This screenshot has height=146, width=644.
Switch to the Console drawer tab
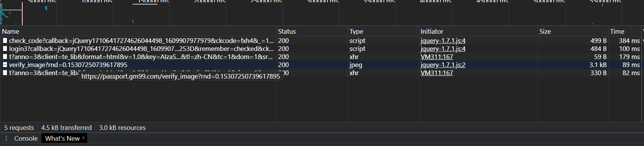point(26,138)
